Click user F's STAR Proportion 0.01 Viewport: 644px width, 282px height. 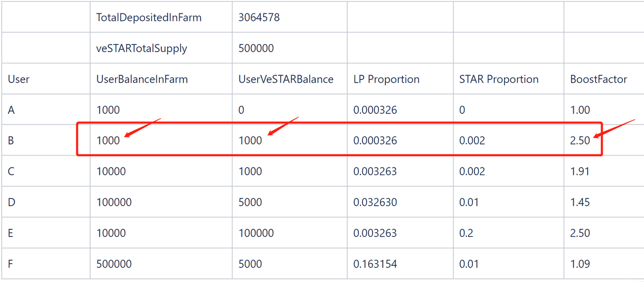470,264
